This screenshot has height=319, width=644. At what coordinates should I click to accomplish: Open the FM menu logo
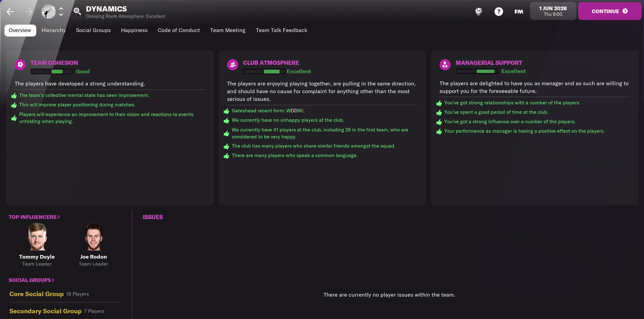pos(519,11)
